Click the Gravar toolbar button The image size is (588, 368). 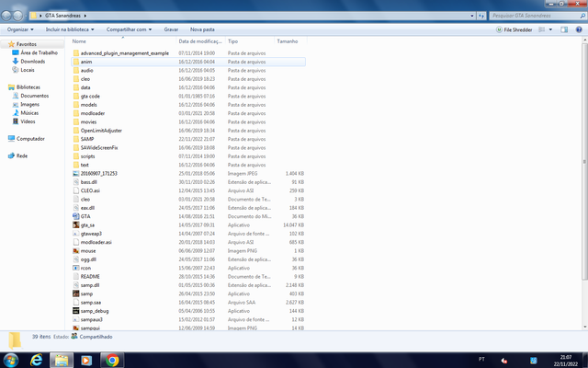(171, 29)
